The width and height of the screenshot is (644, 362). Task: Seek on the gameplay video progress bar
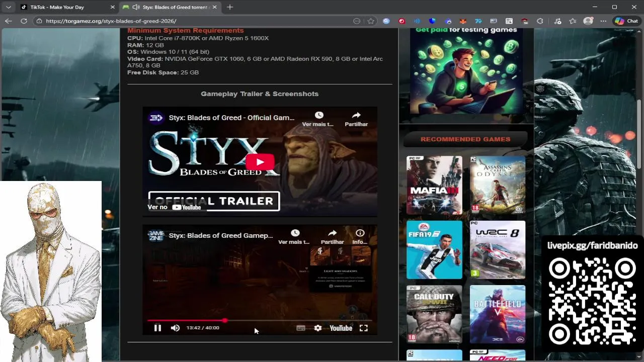pyautogui.click(x=260, y=320)
